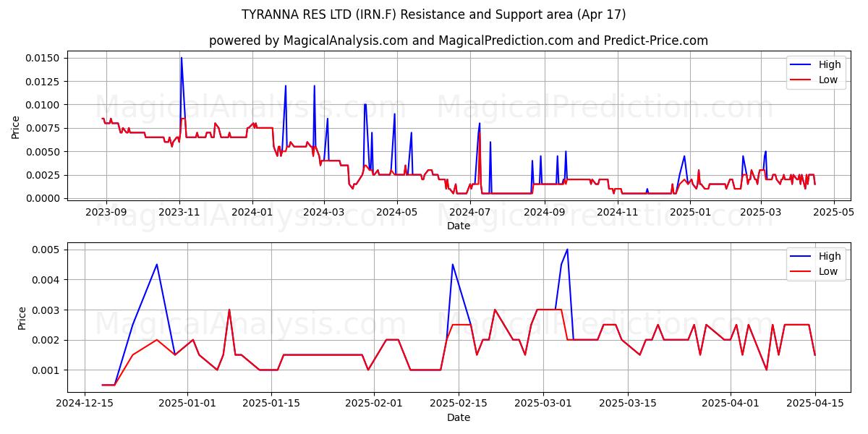Click the 'Low' legend entry in the top chart
The height and width of the screenshot is (434, 868).
pyautogui.click(x=828, y=80)
